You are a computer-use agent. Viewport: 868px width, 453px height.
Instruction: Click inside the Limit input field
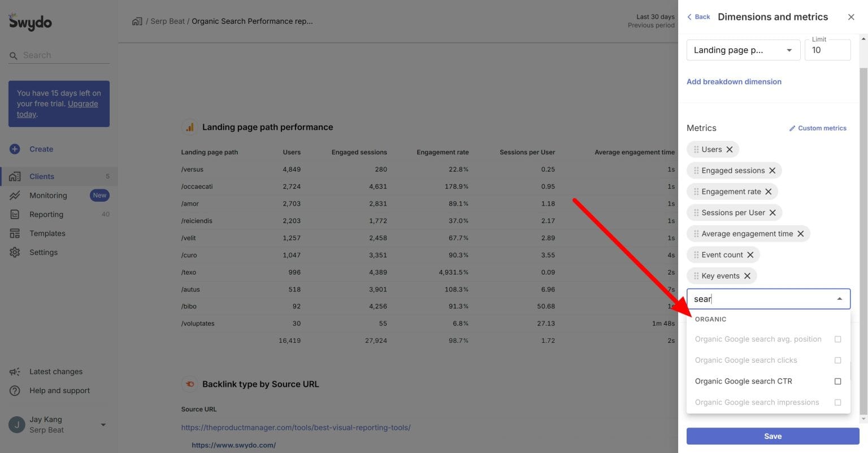pyautogui.click(x=827, y=50)
